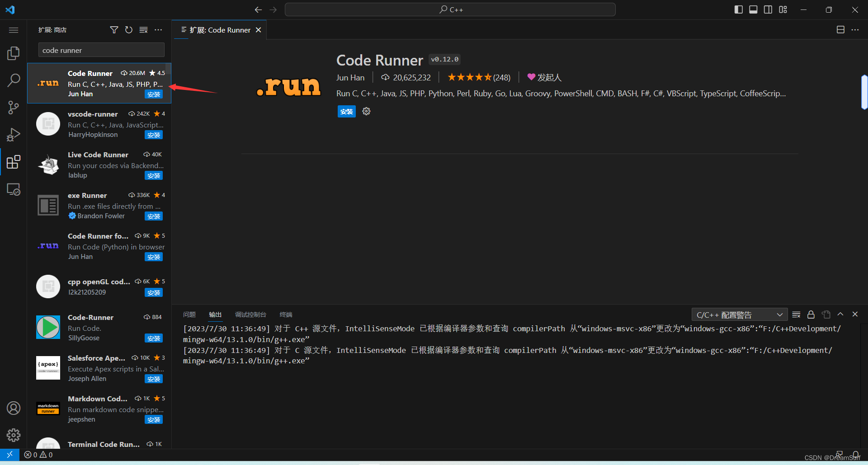Open the 发起人 sponsor link

pos(544,78)
